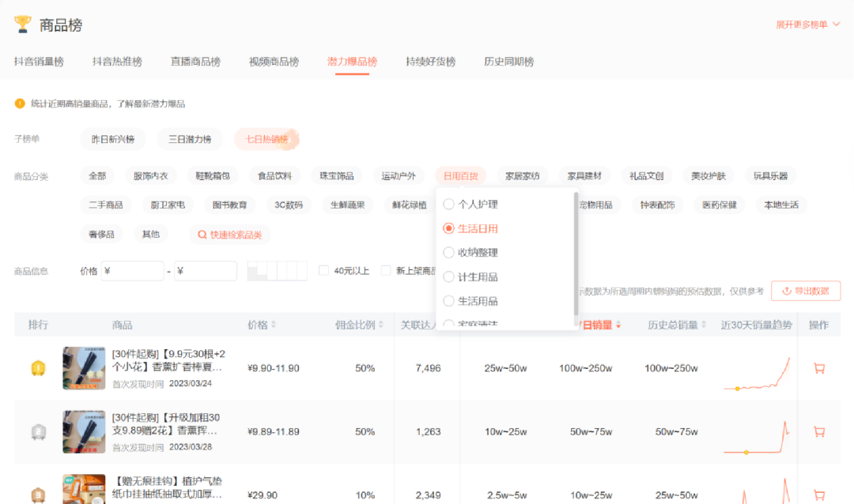Sort by 佣金比例 column arrows
This screenshot has width=854, height=504.
click(x=380, y=325)
